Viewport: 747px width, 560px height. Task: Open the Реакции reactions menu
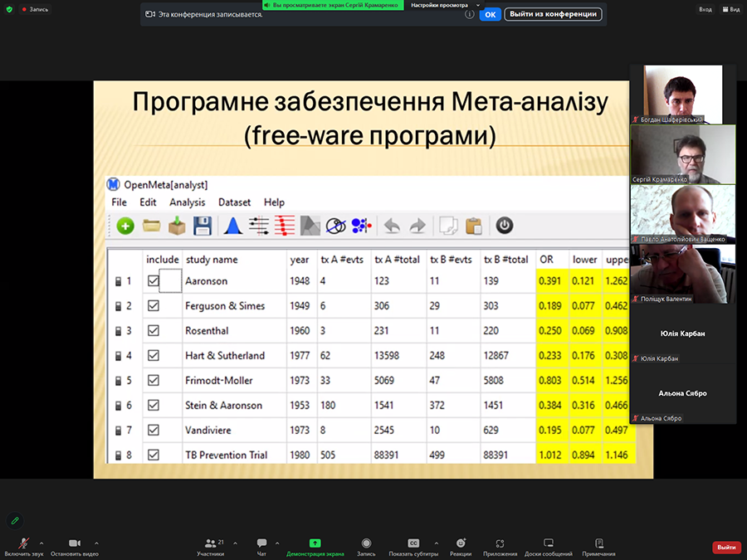461,547
